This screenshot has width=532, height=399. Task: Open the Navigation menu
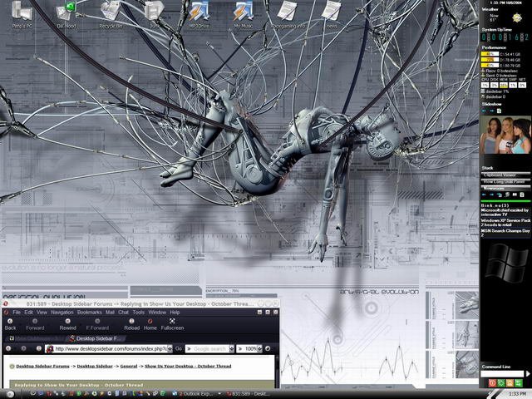[62, 313]
